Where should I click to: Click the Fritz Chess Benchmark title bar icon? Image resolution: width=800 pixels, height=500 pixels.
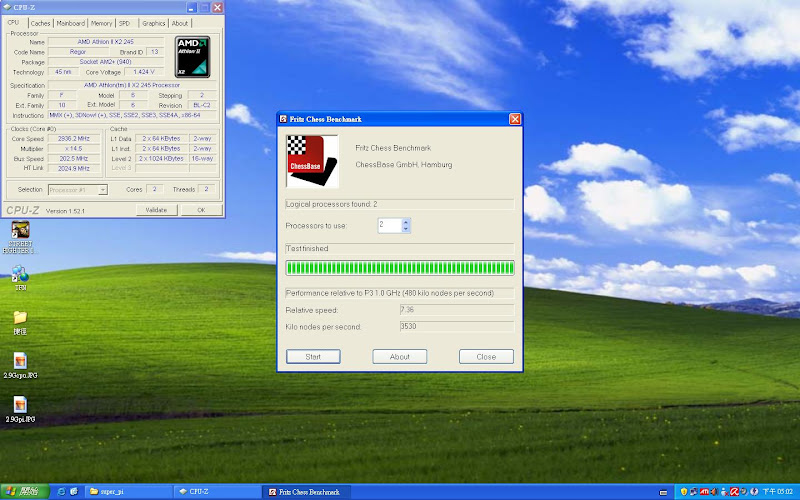click(x=283, y=119)
